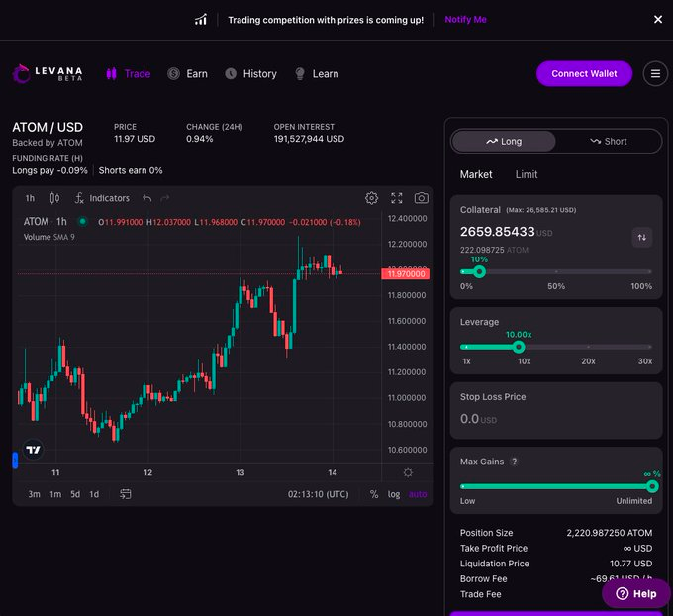Switch to Market order tab
673x616 pixels.
coord(476,174)
